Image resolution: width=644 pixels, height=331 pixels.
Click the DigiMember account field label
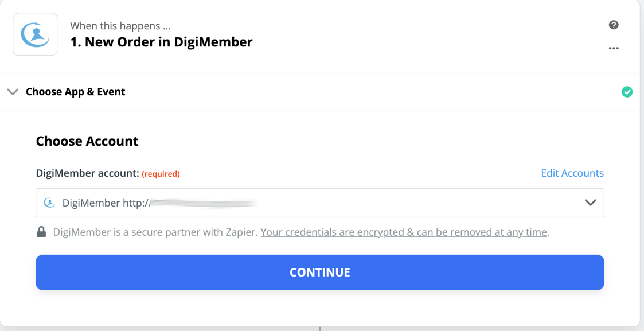(87, 173)
